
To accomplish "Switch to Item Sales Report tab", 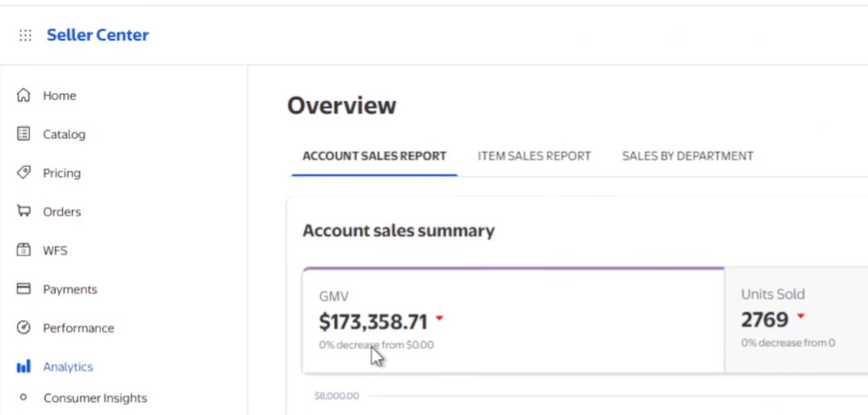I will coord(534,156).
